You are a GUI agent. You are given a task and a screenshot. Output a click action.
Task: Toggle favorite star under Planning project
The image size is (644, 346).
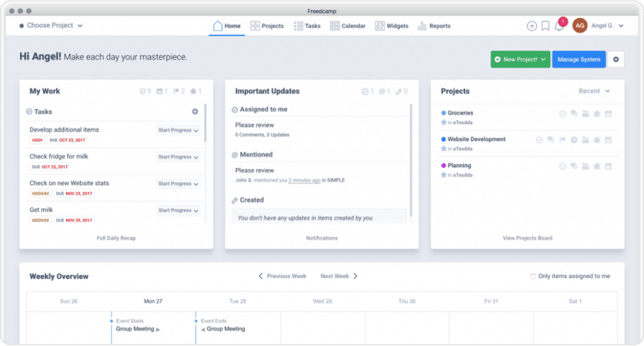[x=443, y=175]
